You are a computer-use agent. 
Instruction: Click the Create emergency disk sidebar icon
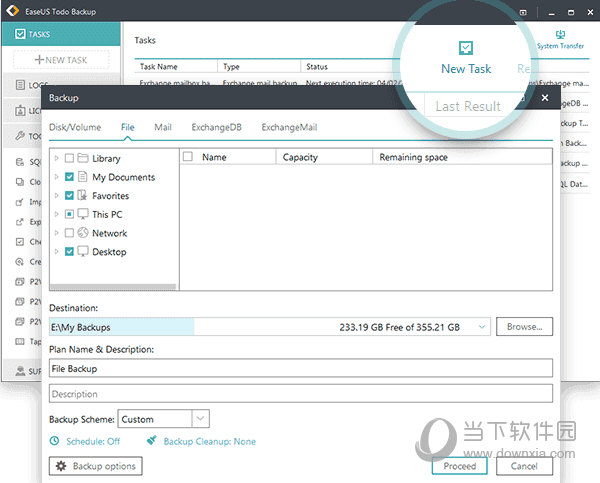[x=20, y=261]
